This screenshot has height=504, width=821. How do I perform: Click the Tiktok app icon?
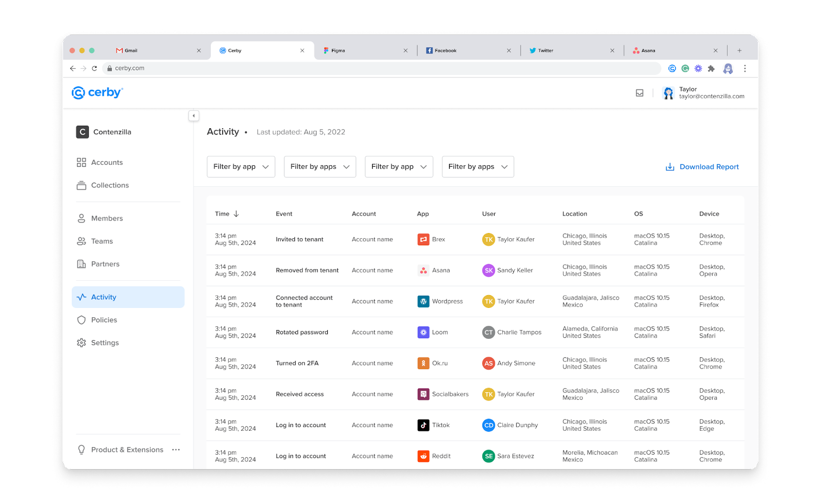tap(423, 425)
